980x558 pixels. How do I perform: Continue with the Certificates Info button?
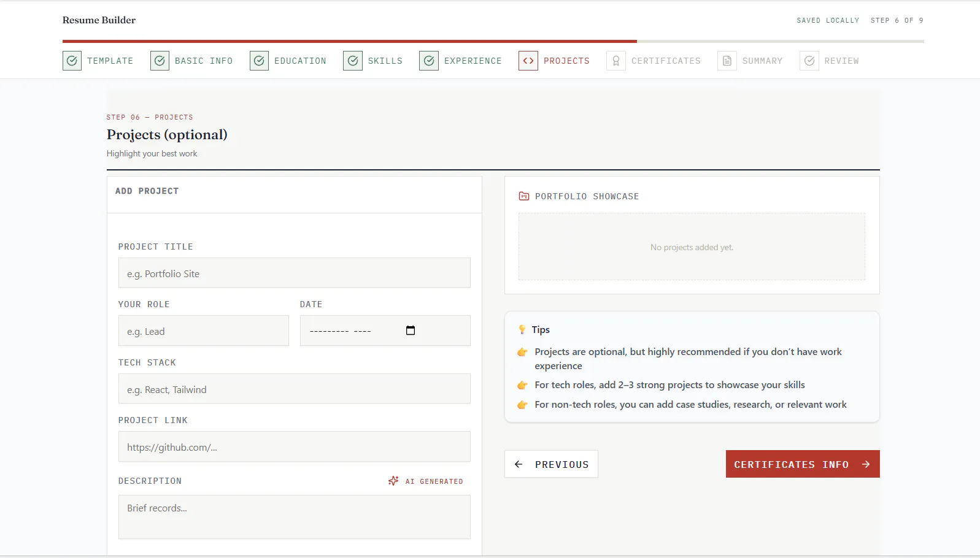803,464
